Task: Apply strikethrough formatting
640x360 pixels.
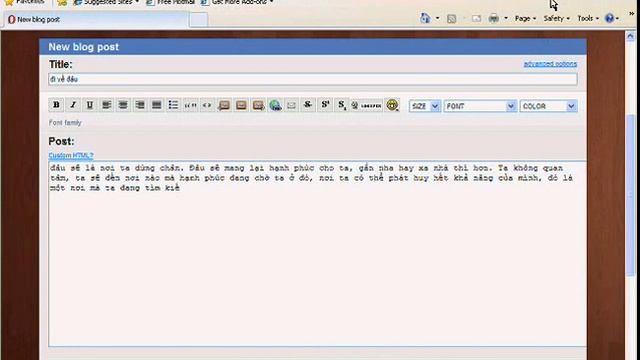Action: pyautogui.click(x=308, y=105)
